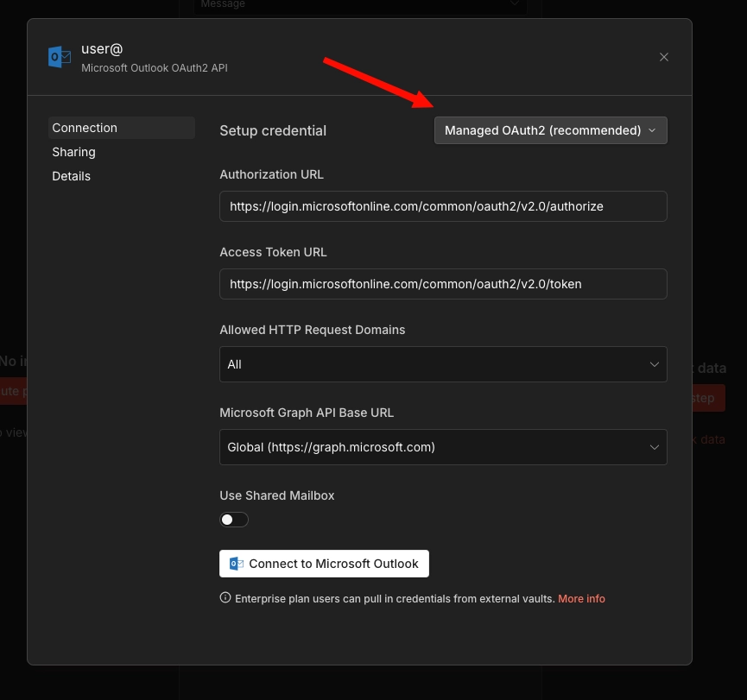Viewport: 747px width, 700px height.
Task: Click the chevron on the Allowed HTTP Request Domains selector
Action: [654, 364]
